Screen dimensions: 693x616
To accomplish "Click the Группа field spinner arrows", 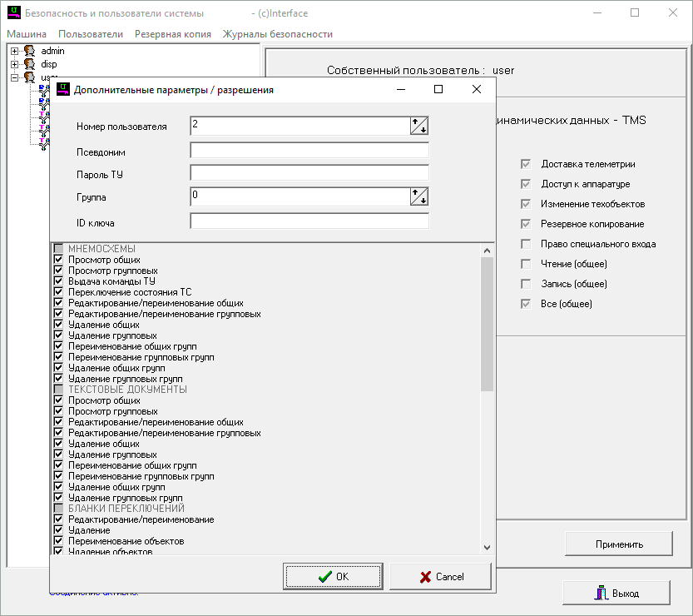I will [x=419, y=196].
